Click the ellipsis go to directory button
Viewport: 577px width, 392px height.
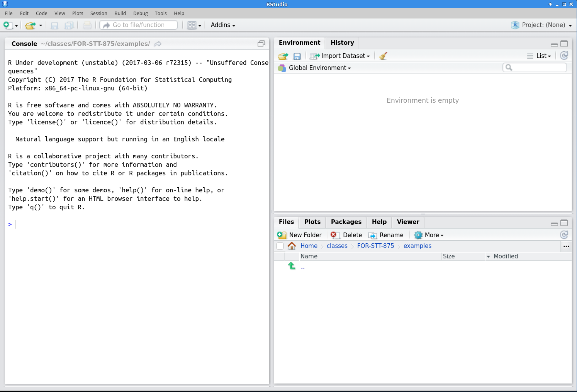click(566, 246)
